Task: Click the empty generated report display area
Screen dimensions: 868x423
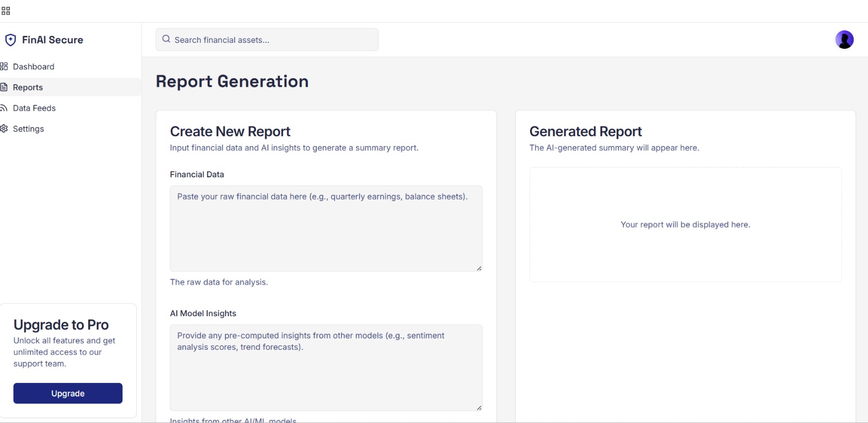Action: tap(685, 225)
